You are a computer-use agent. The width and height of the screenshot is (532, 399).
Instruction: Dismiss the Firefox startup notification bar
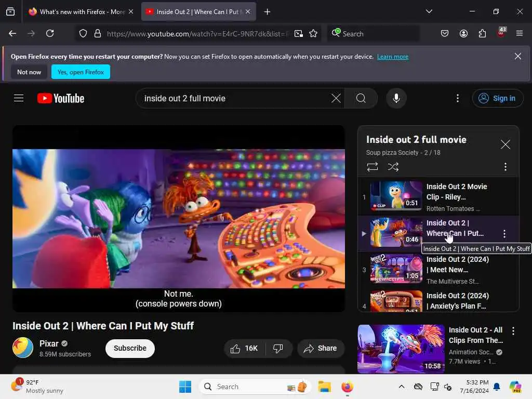[518, 56]
